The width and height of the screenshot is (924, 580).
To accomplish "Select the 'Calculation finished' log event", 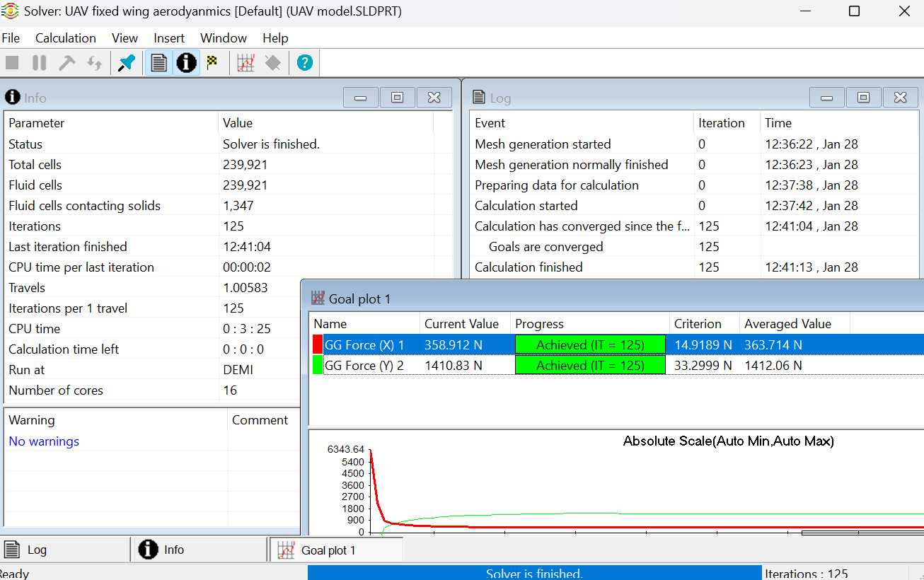I will pos(694,267).
